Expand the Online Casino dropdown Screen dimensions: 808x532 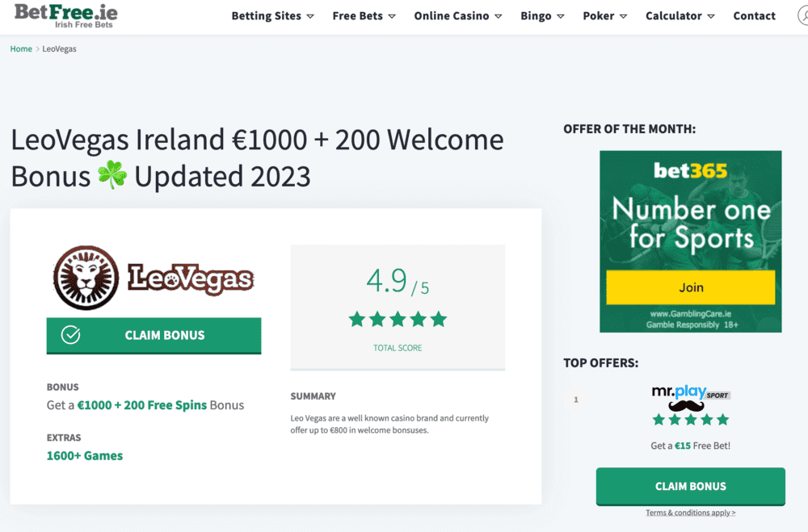(457, 16)
